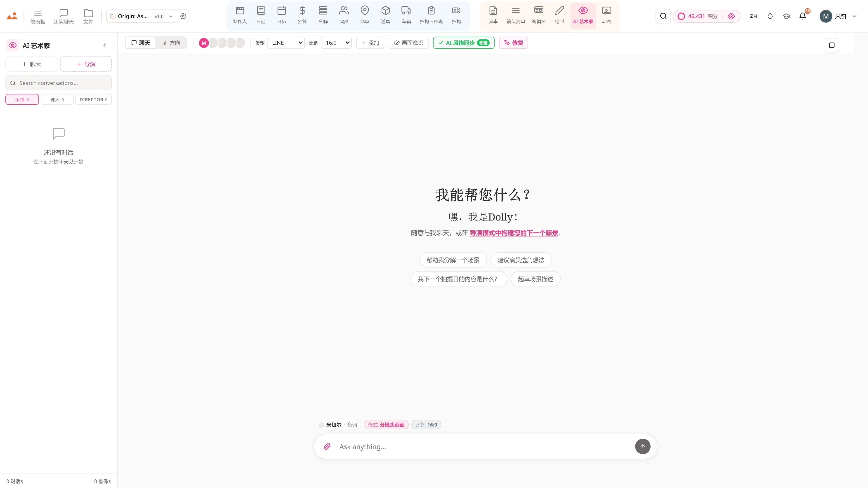
Task: Open the 制作人 producer module
Action: tap(240, 16)
